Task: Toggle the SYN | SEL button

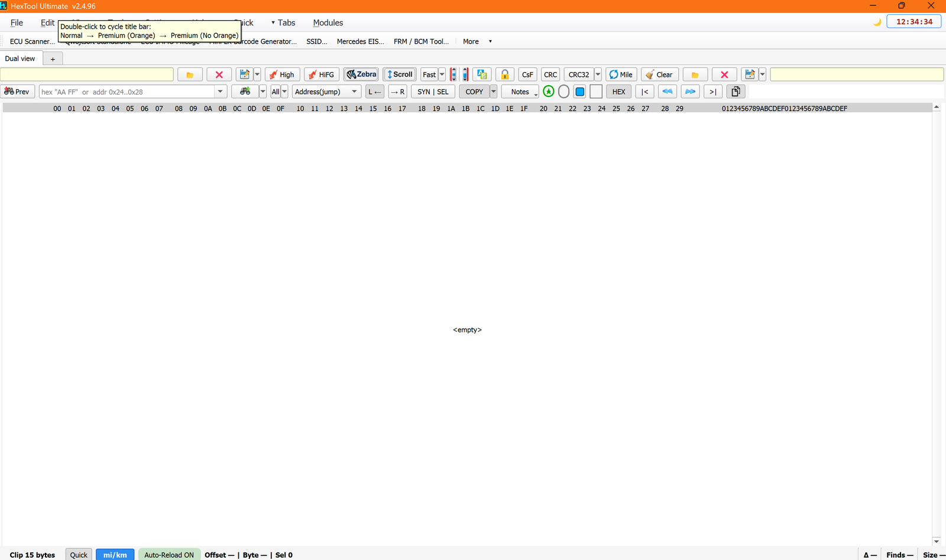Action: (433, 92)
